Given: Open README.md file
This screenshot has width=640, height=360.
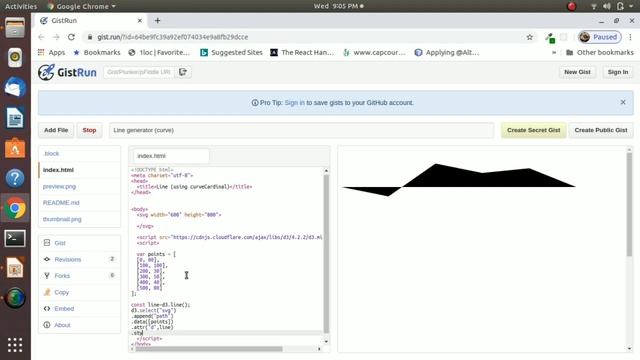Looking at the screenshot, I should (x=61, y=203).
